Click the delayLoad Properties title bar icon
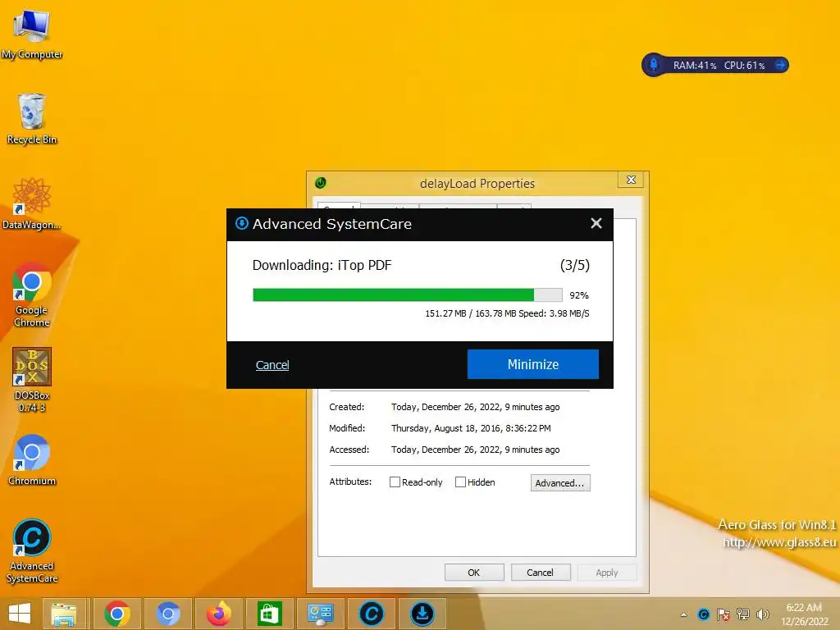The height and width of the screenshot is (630, 840). click(x=321, y=183)
